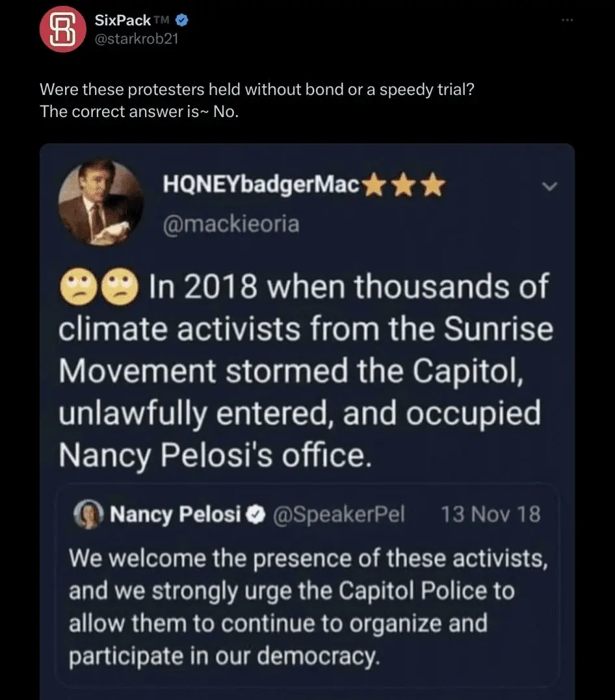Click the "13 Nov 18" timestamp
615x700 pixels.
[x=490, y=515]
